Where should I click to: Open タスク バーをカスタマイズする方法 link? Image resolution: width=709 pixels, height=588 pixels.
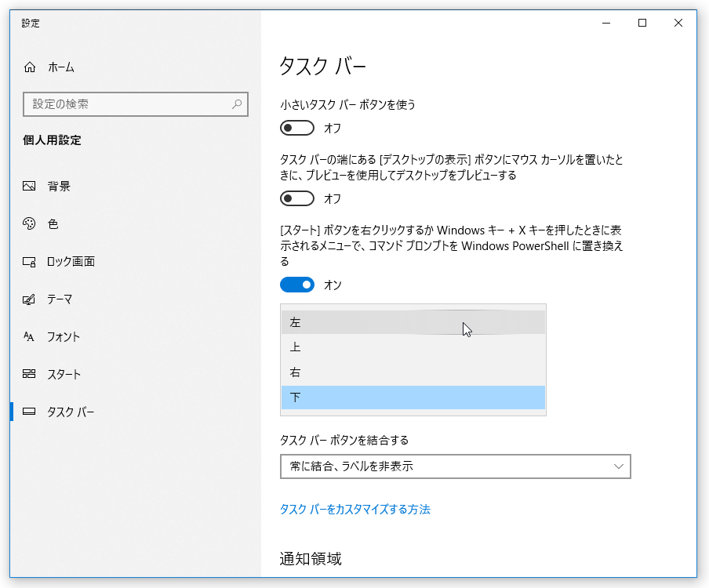[x=355, y=510]
